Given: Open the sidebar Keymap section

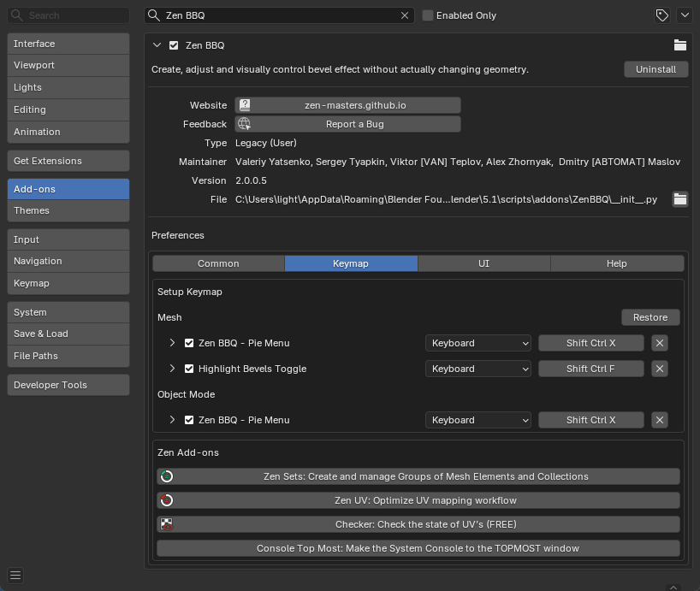Looking at the screenshot, I should (68, 283).
